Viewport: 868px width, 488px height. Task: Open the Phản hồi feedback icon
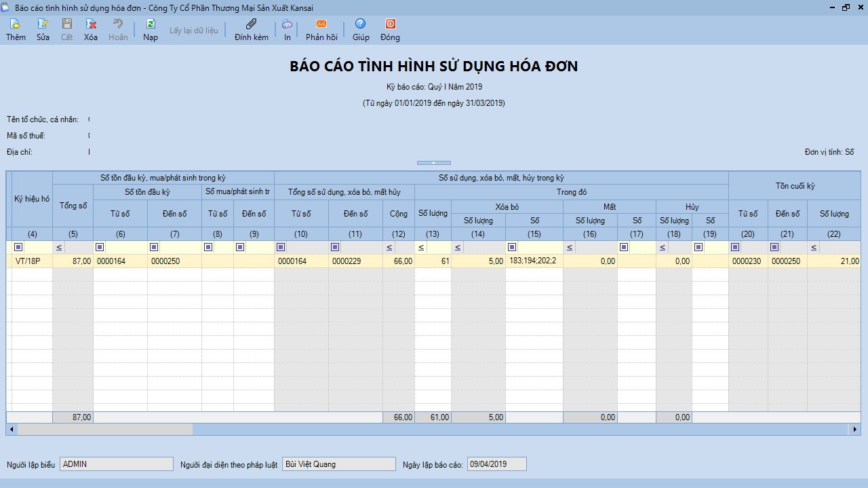321,24
